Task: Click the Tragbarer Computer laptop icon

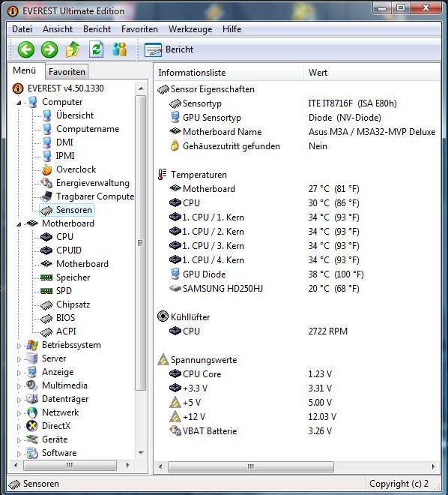Action: tap(46, 196)
